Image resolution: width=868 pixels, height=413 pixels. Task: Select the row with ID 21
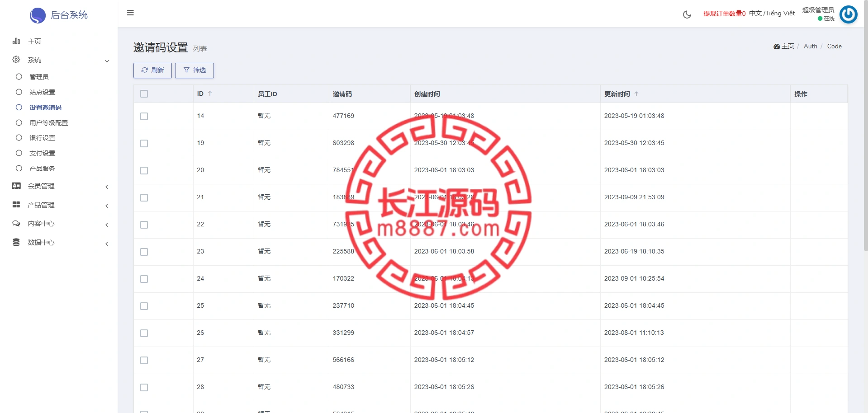pos(144,198)
